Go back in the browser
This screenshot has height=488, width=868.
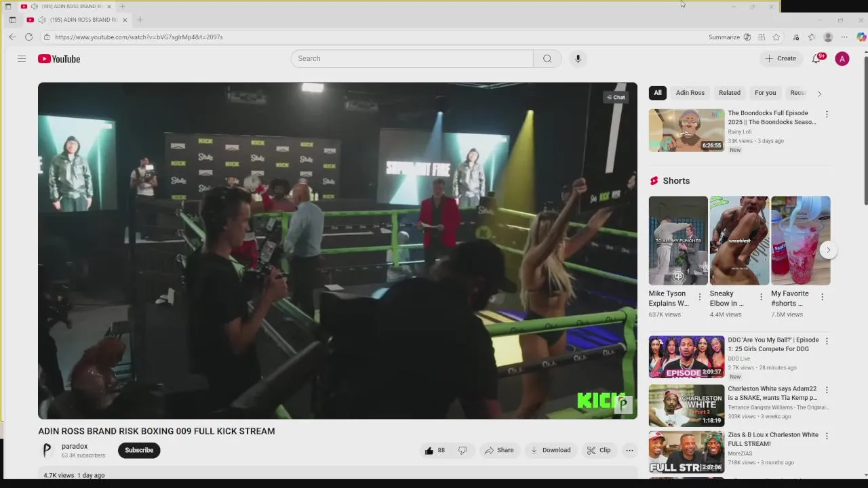(12, 37)
